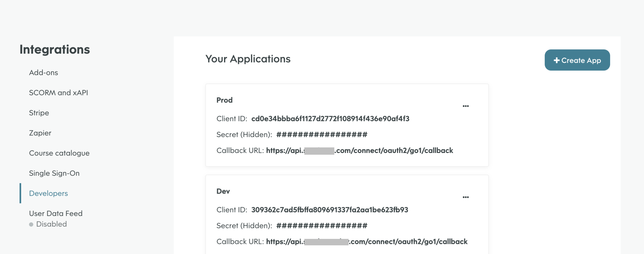Click the Prod hidden secret value
Image resolution: width=644 pixels, height=254 pixels.
tap(322, 135)
